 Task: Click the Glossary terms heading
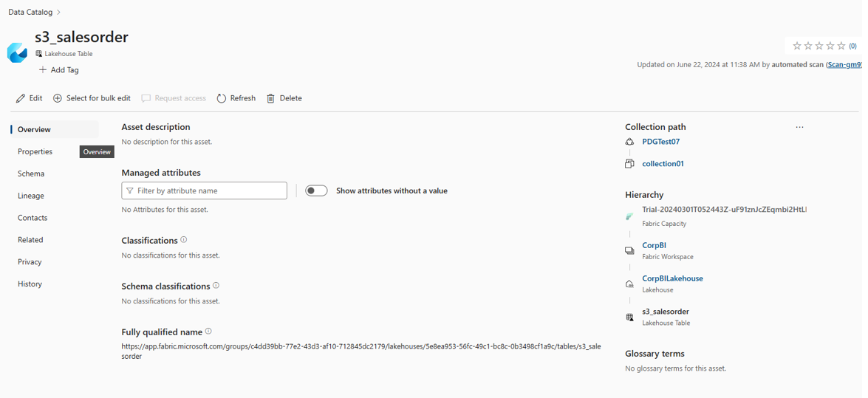(x=655, y=354)
